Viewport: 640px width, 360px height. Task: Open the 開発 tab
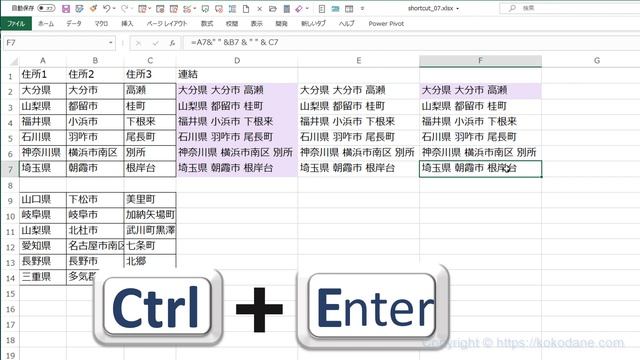pos(281,24)
